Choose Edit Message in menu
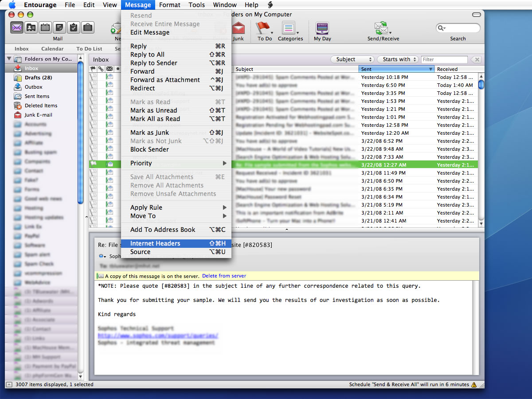Viewport: 532px width, 399px height. [176, 32]
